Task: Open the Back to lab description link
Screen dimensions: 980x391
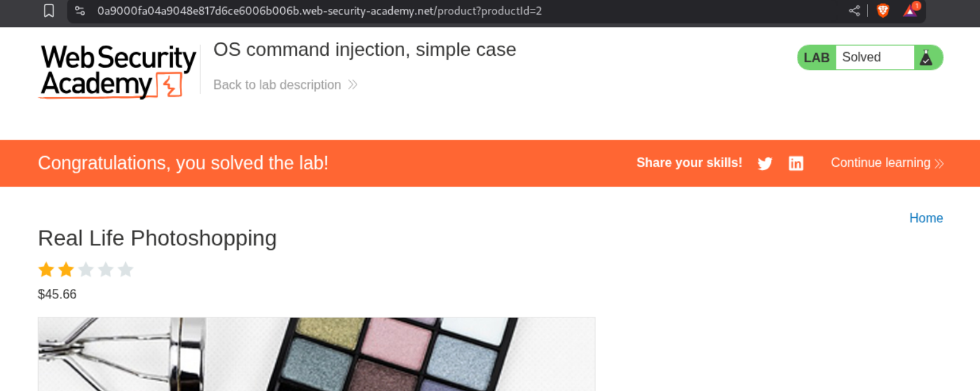Action: click(x=277, y=85)
